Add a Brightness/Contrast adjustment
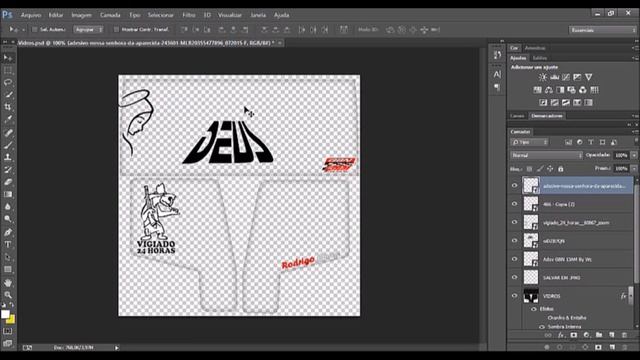640x360 pixels. click(542, 77)
